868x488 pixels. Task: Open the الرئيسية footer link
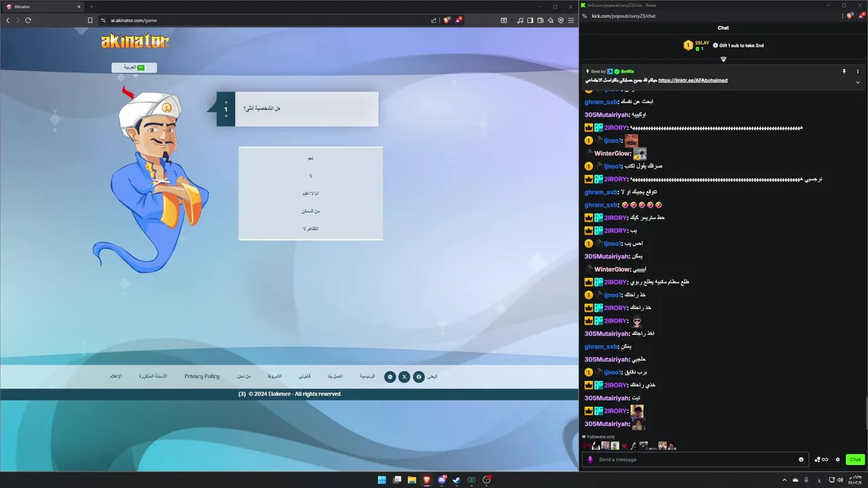pos(367,376)
